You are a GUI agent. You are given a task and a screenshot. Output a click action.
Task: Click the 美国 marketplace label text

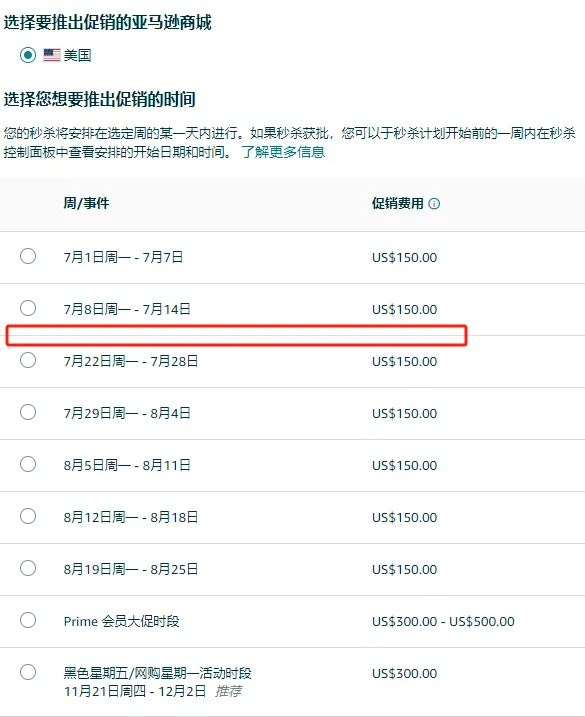[x=77, y=55]
